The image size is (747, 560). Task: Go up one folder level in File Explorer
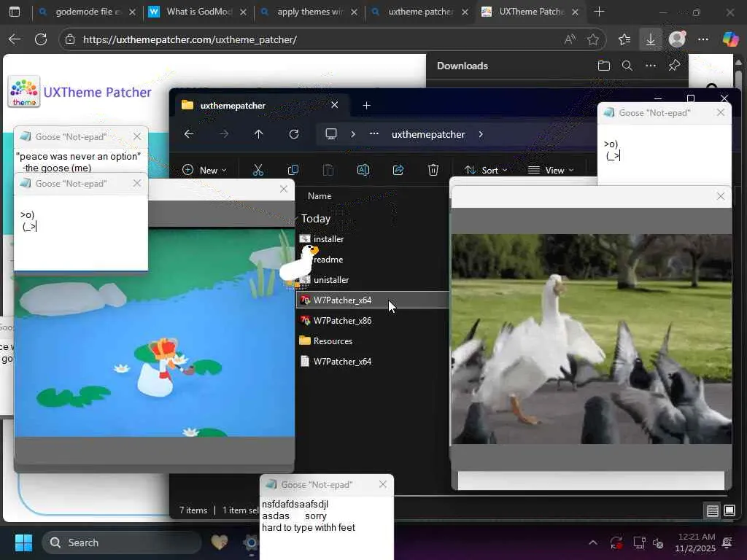(x=259, y=134)
